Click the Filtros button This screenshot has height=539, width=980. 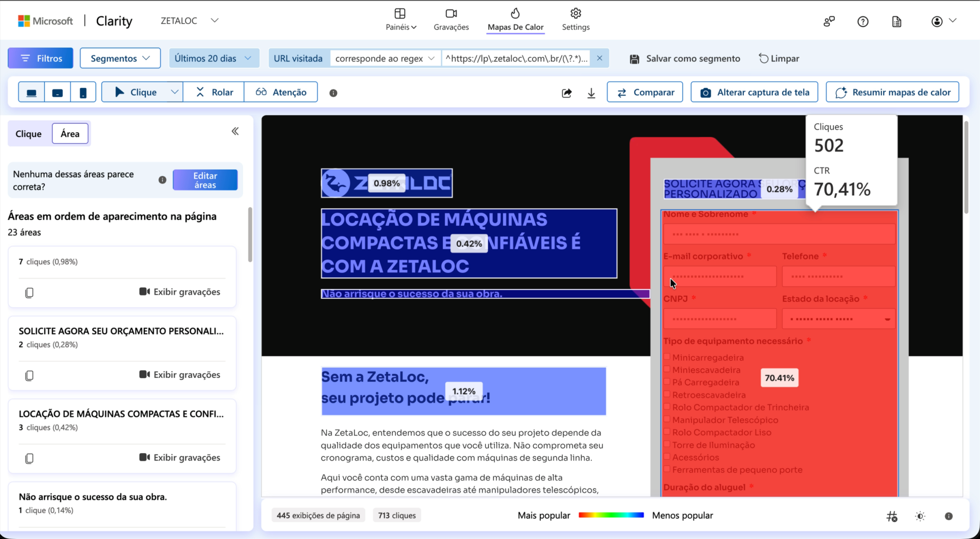point(41,58)
